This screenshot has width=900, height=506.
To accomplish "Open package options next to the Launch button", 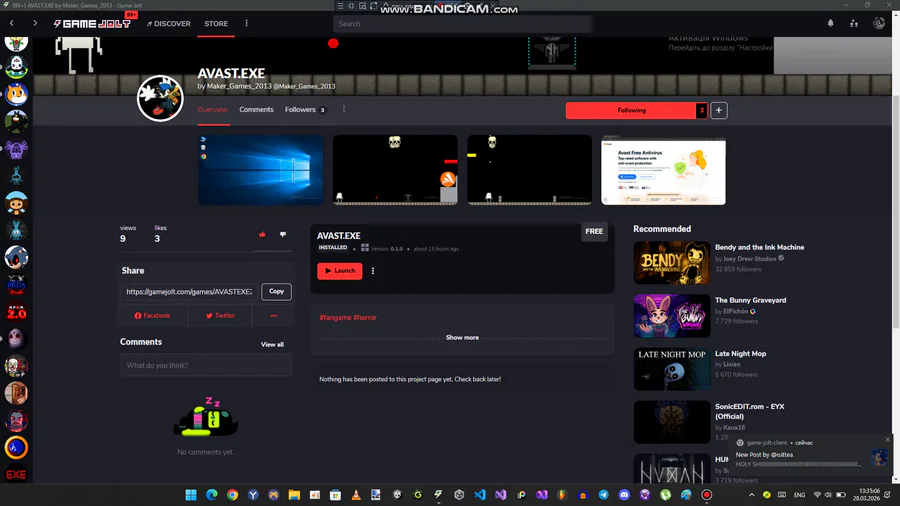I will click(373, 271).
